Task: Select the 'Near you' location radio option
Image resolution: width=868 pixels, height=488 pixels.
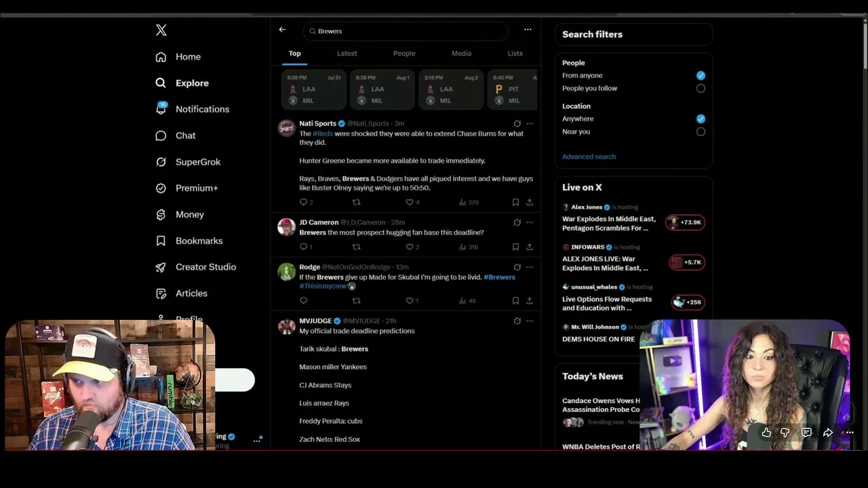Action: [x=701, y=131]
